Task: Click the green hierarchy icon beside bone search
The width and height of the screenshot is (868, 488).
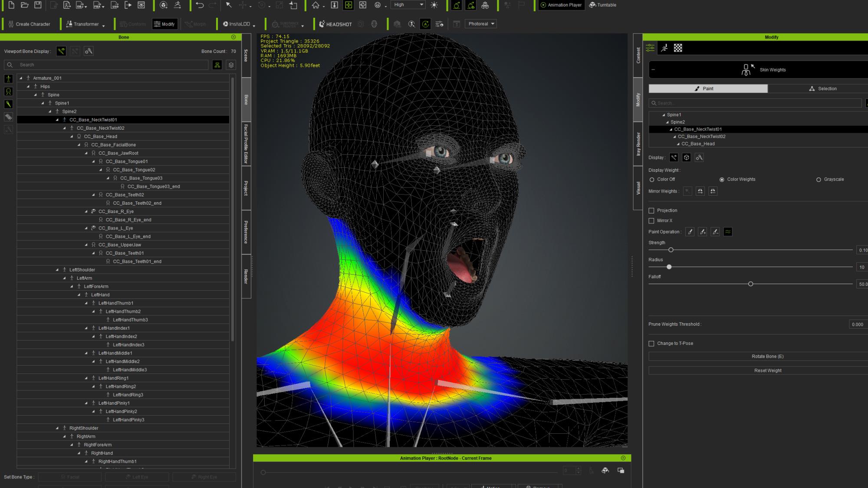Action: [x=217, y=65]
